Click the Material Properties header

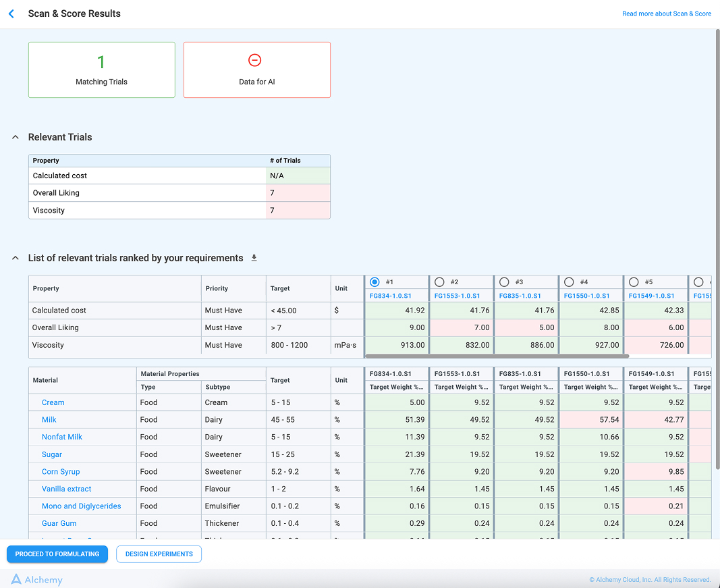tap(201, 374)
